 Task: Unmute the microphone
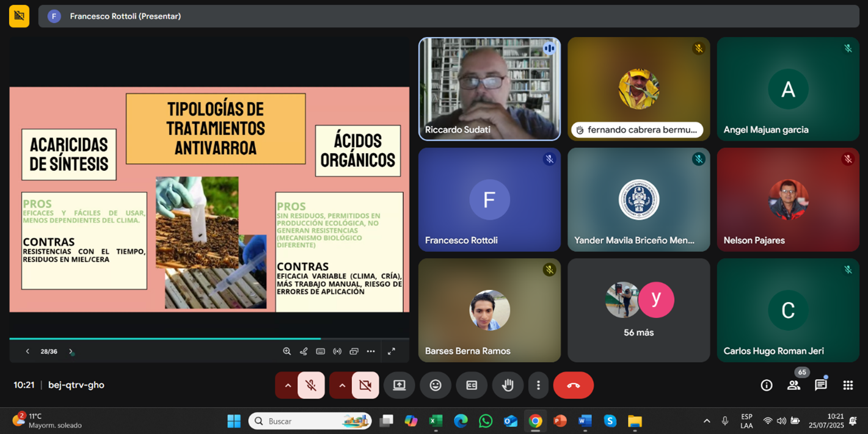pos(311,385)
